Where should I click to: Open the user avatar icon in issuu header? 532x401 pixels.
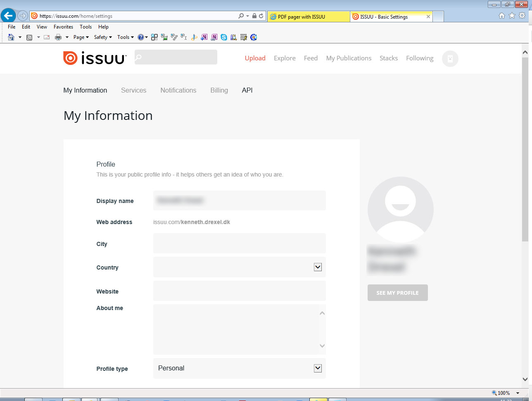(450, 58)
